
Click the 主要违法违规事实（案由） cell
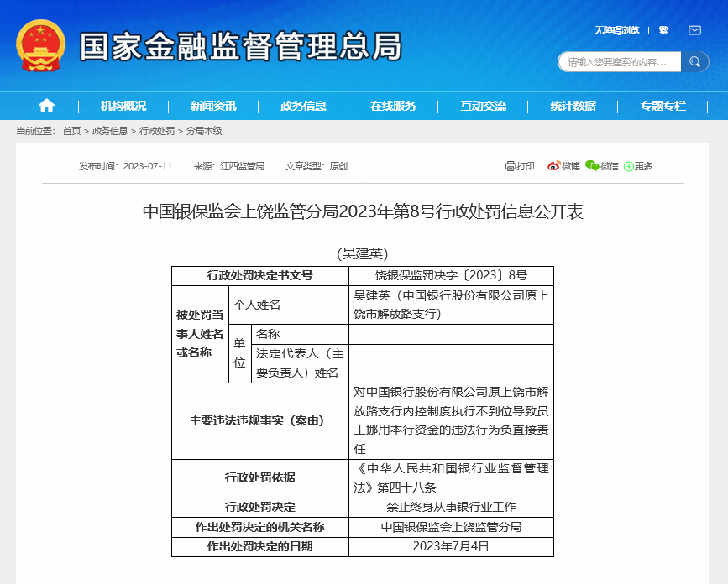tap(260, 420)
